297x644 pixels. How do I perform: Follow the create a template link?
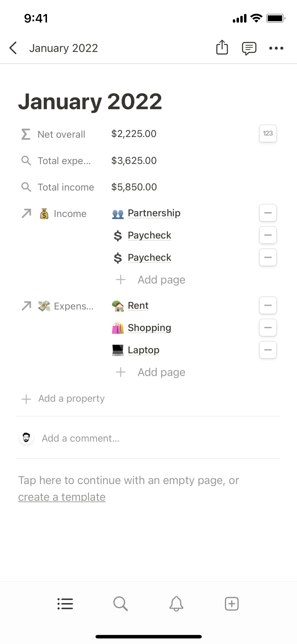62,497
